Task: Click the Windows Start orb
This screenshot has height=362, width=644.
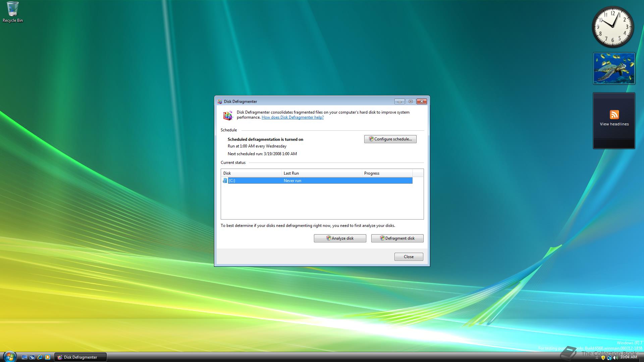Action: click(9, 357)
